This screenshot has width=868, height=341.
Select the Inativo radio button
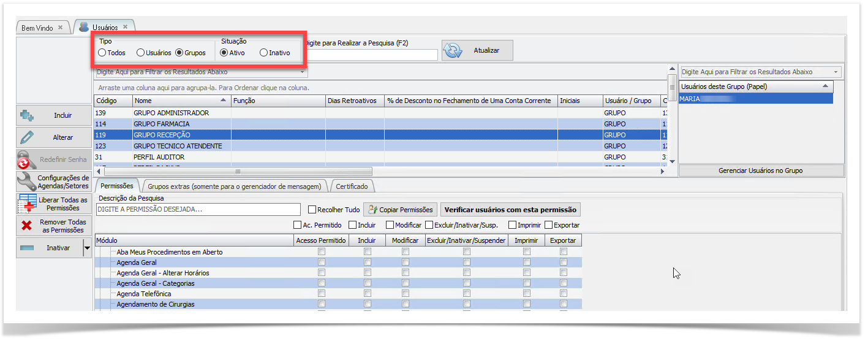point(263,53)
